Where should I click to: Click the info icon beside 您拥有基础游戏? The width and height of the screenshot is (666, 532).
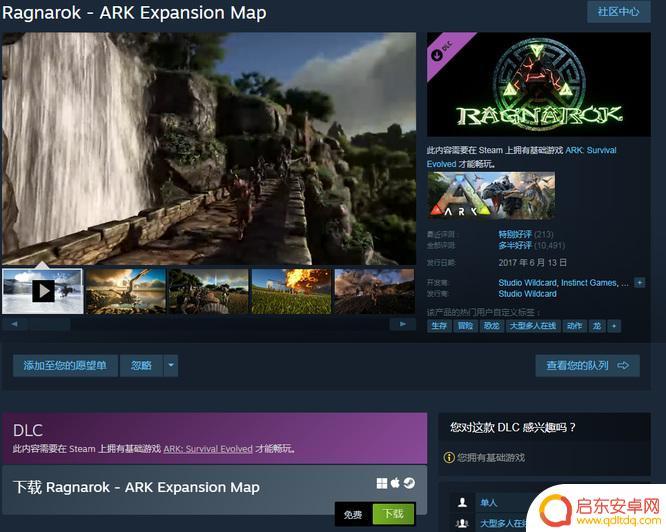[x=449, y=457]
